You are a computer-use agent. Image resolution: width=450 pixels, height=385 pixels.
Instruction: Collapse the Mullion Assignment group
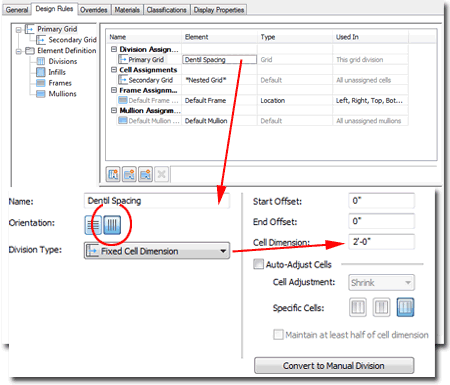(114, 110)
